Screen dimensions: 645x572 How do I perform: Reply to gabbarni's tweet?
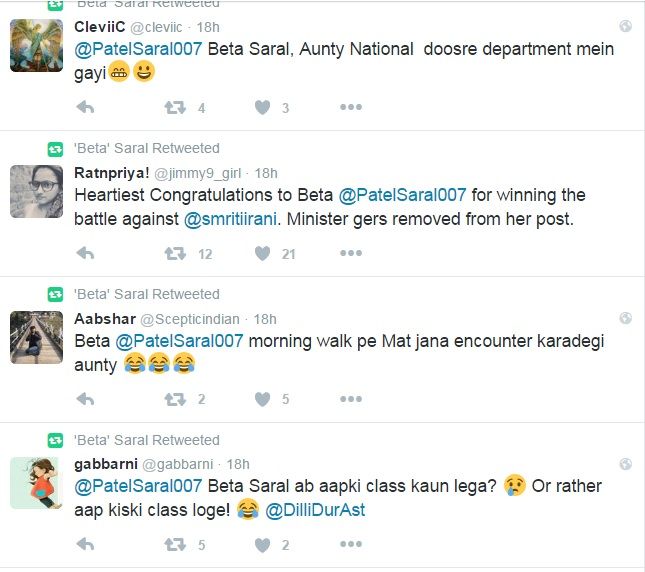point(85,545)
